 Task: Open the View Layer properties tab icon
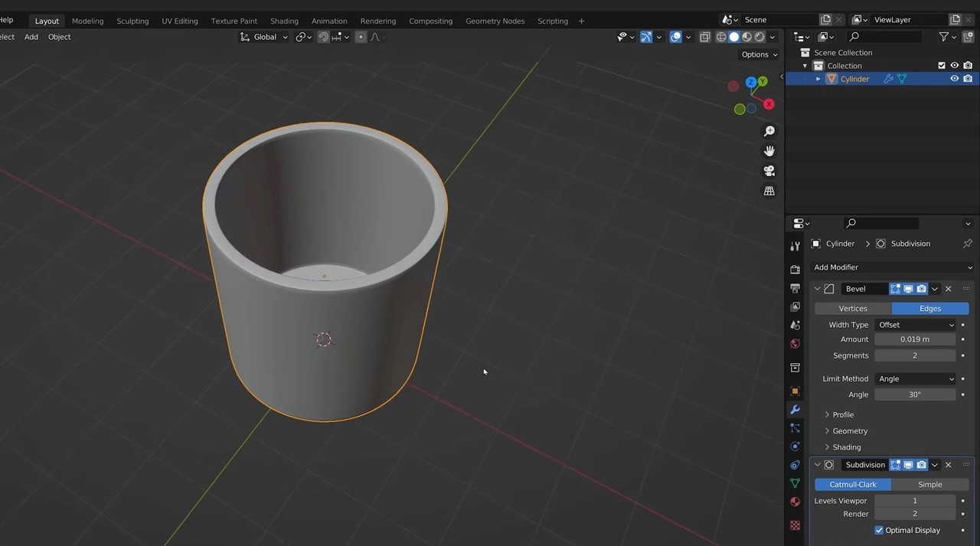(x=795, y=306)
